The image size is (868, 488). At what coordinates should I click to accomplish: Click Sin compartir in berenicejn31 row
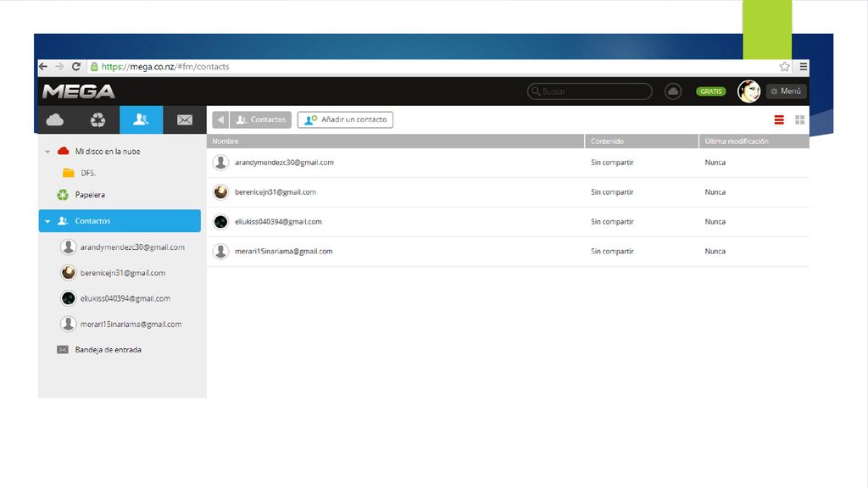click(x=612, y=192)
